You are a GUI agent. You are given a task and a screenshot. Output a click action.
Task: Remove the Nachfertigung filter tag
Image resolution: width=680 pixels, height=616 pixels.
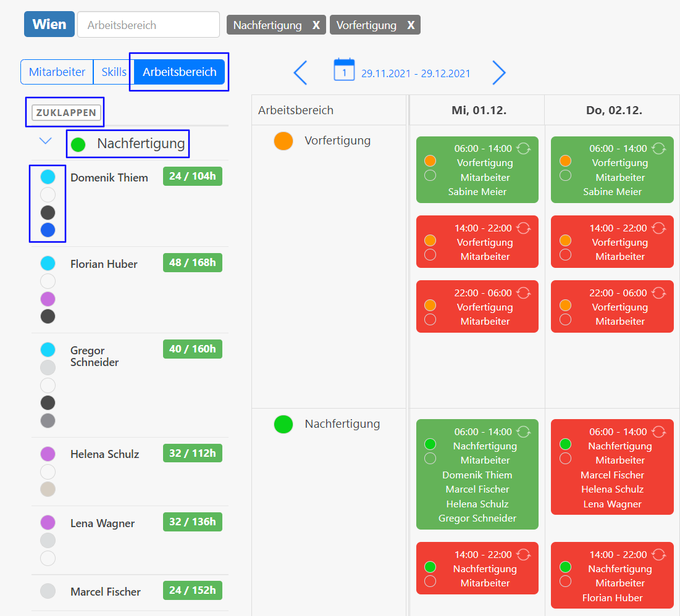click(316, 25)
